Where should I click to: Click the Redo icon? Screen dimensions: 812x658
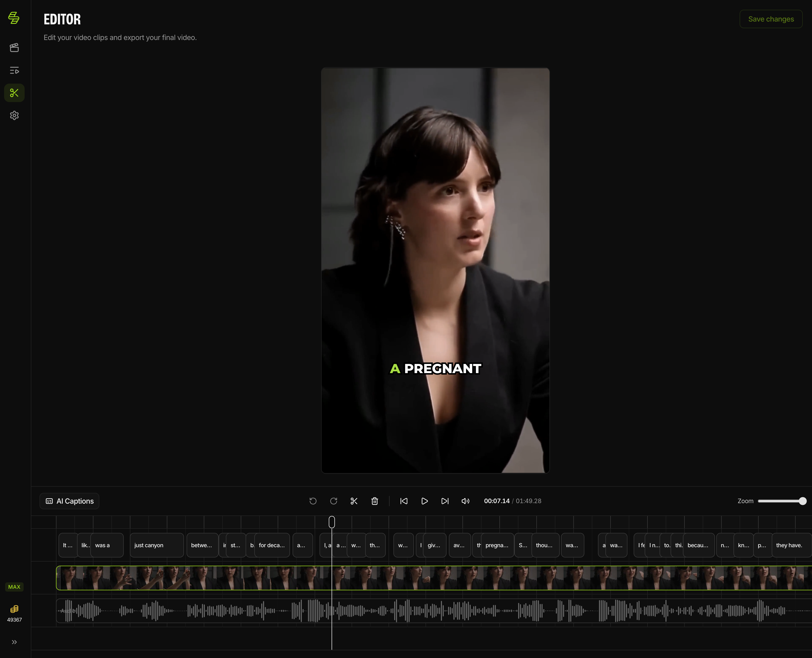tap(333, 501)
